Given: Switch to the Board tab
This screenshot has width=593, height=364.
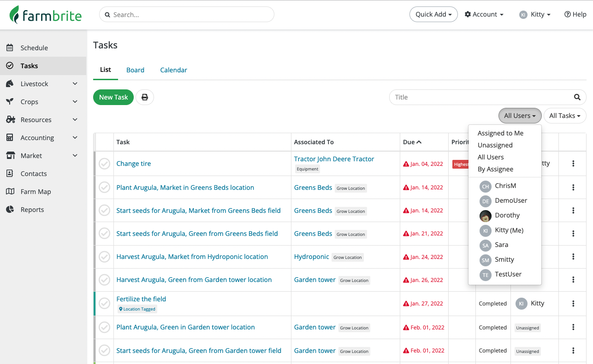Looking at the screenshot, I should point(135,70).
